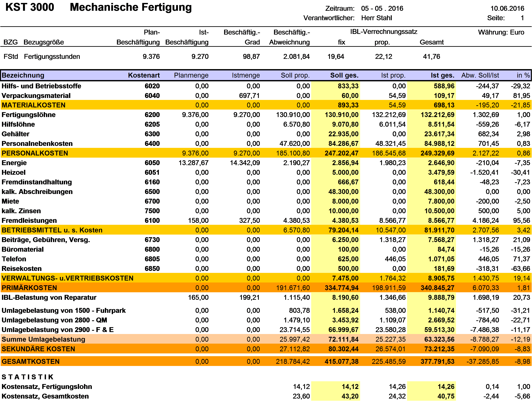Click GESAMTKOSTEN Ist ges. value '377.791,53'
The width and height of the screenshot is (532, 401).
click(x=437, y=361)
